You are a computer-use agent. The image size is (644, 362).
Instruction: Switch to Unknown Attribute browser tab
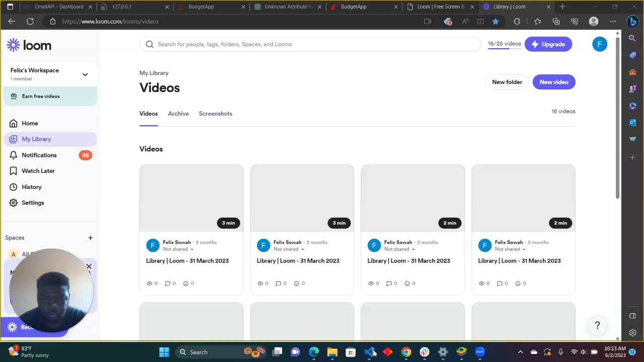pyautogui.click(x=287, y=7)
